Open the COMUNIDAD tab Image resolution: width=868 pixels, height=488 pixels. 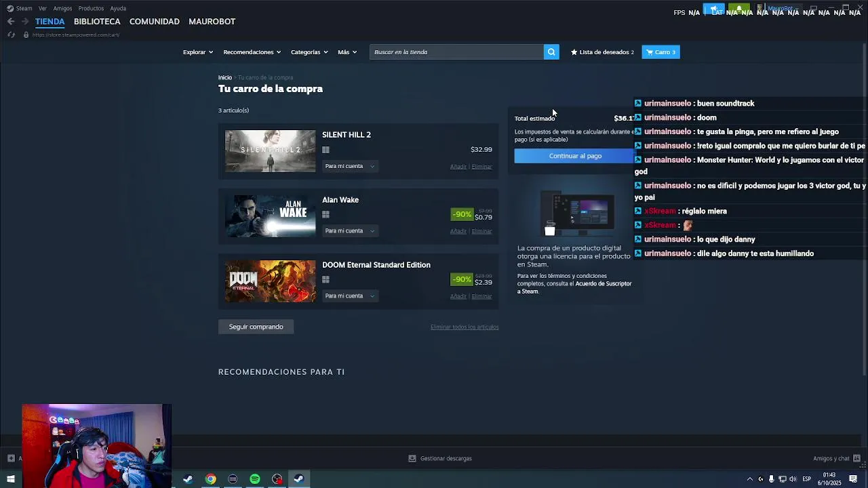(155, 22)
